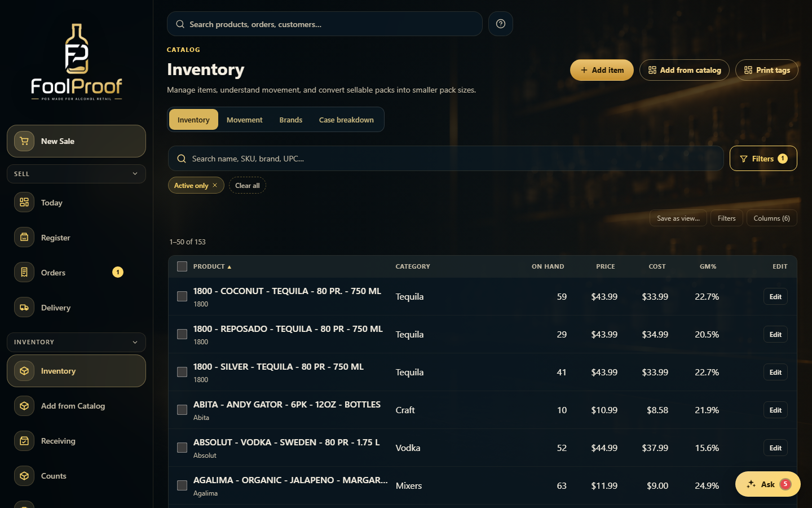This screenshot has height=508, width=812.
Task: Click the funnel icon on Filters button
Action: [x=744, y=159]
